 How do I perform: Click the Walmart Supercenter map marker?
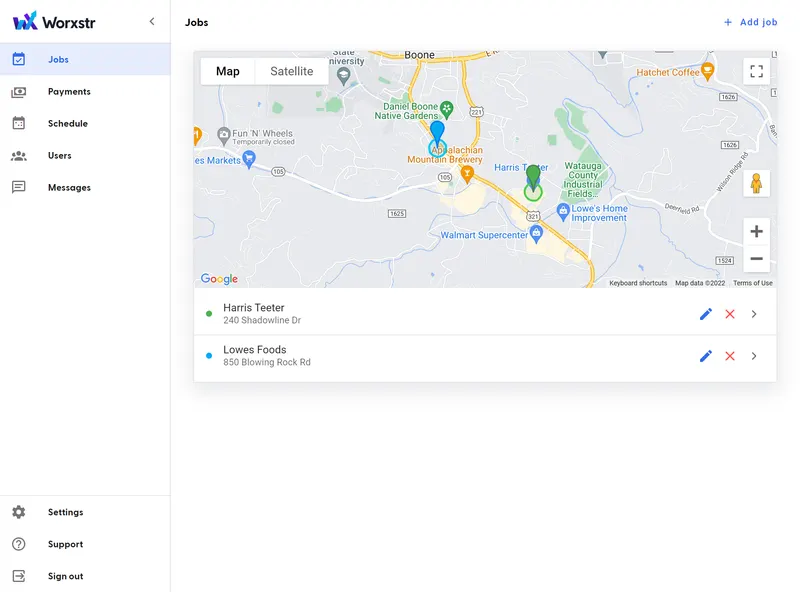536,234
